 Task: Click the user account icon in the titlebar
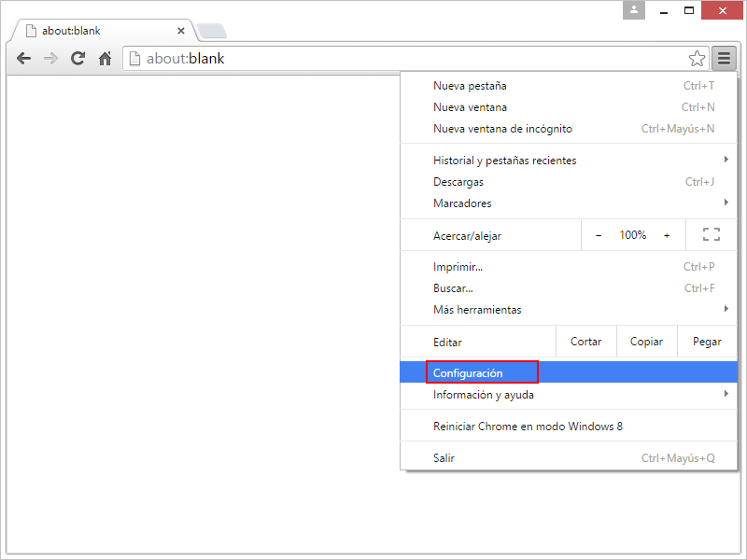click(635, 10)
